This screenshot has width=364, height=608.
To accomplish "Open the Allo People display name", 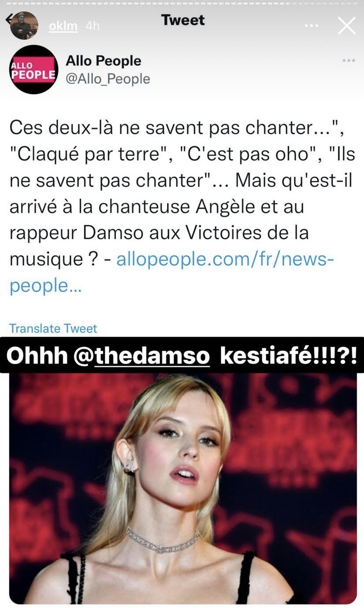I will point(103,61).
